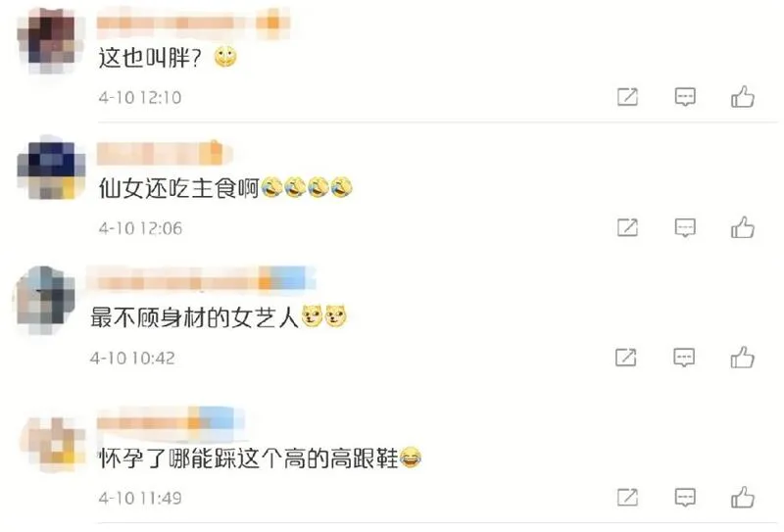Share the high heels comment posted 11:49
The width and height of the screenshot is (784, 532).
tap(627, 498)
